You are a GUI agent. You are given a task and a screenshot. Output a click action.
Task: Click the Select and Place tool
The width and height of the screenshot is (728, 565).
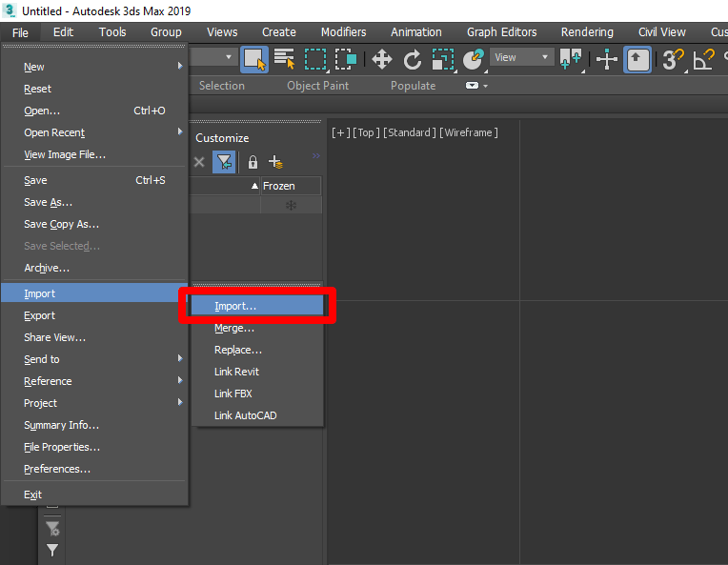(474, 59)
